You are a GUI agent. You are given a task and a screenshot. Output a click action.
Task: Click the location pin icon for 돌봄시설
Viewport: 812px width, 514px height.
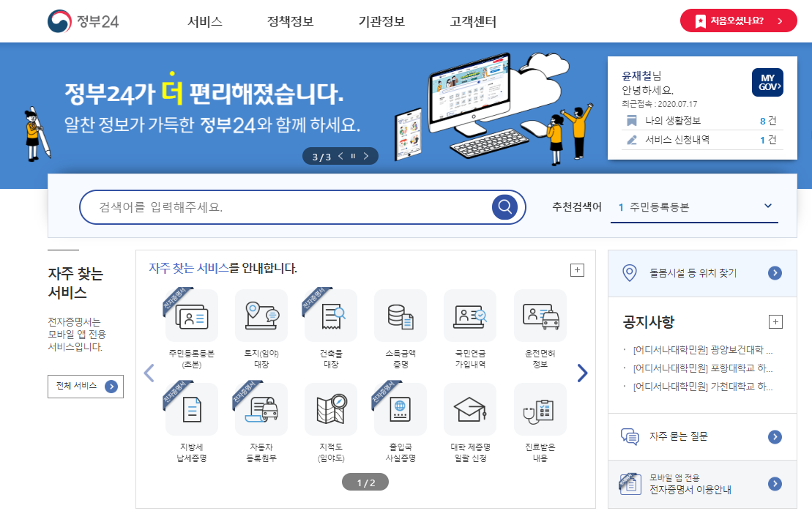point(629,273)
